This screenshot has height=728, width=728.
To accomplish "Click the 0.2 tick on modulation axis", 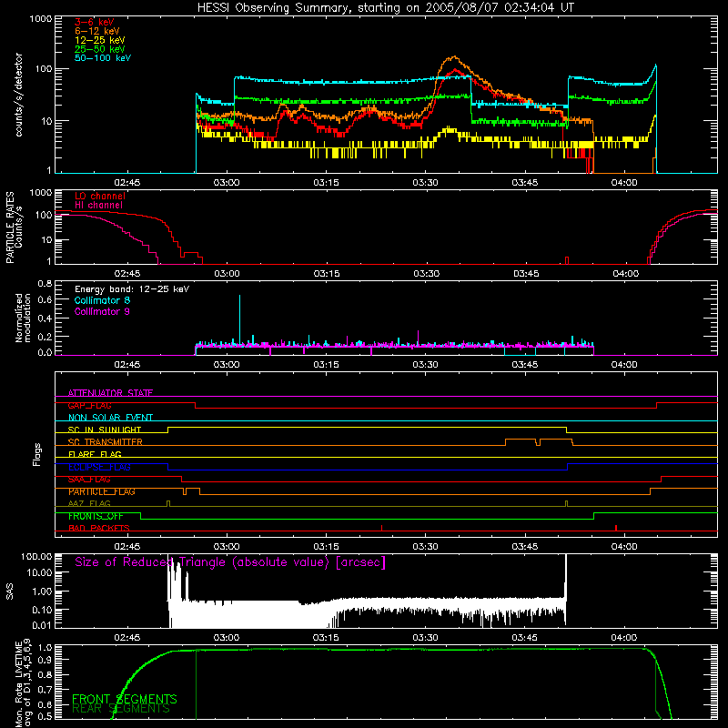I will tap(45, 337).
